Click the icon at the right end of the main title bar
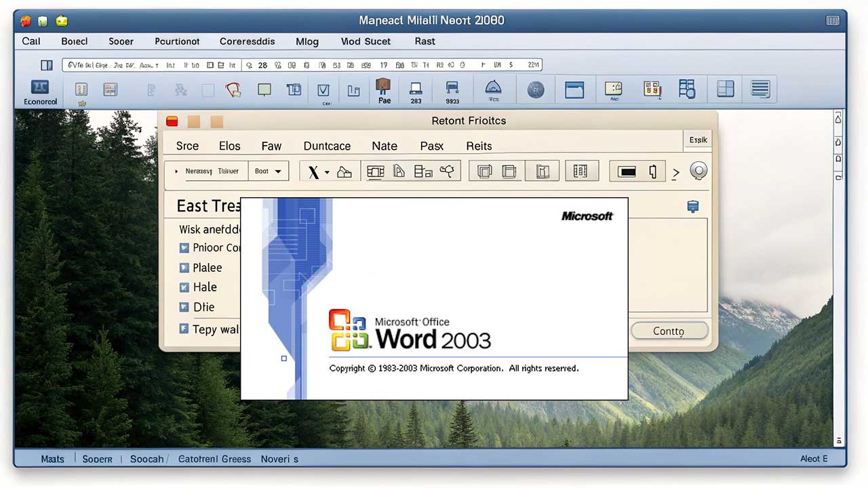The image size is (868, 488). (833, 20)
